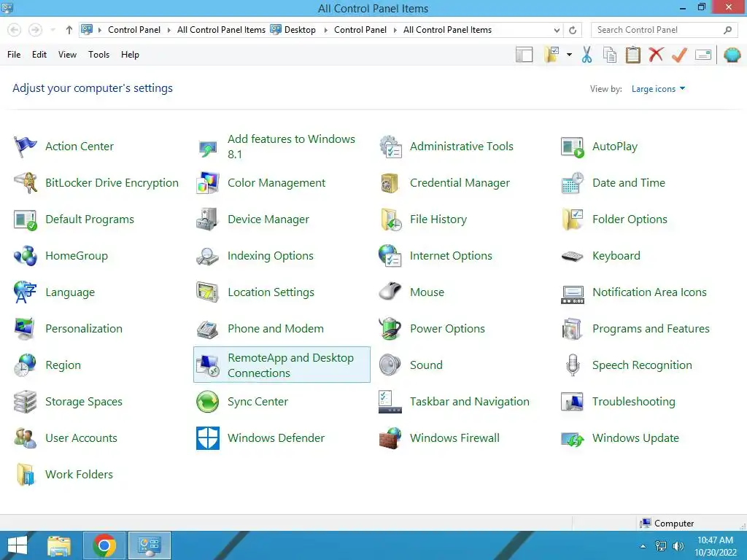Open Windows Firewall brick wall icon
This screenshot has height=560, width=747.
(390, 438)
